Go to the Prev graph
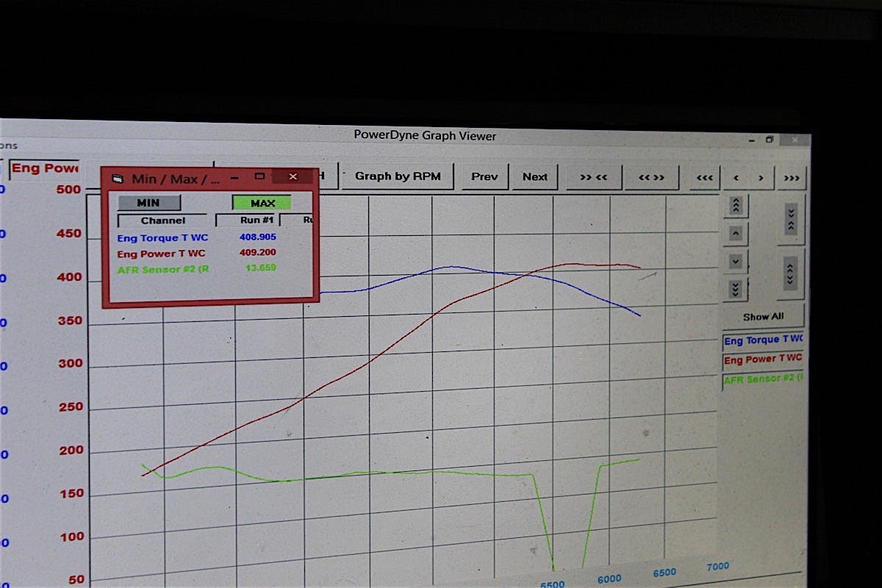This screenshot has width=882, height=588. point(484,176)
